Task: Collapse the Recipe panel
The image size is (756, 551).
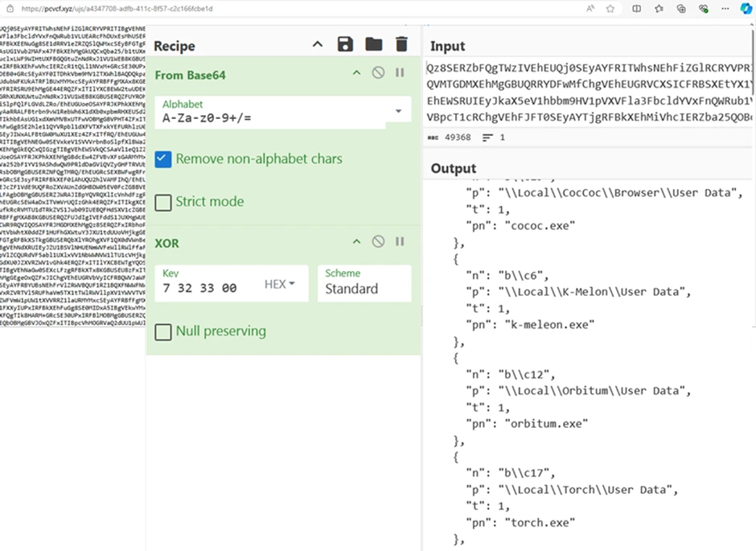Action: point(317,44)
